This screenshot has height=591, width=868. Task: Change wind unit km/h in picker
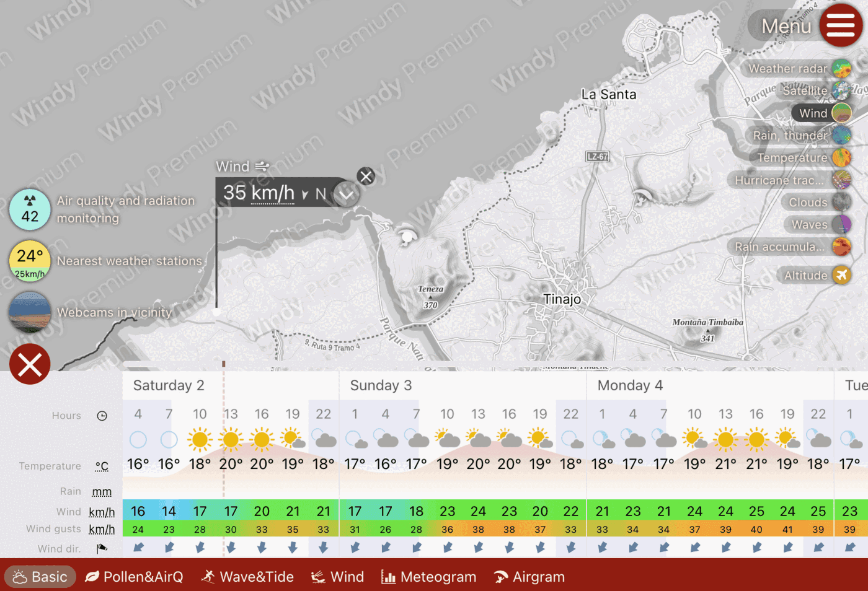tap(273, 193)
